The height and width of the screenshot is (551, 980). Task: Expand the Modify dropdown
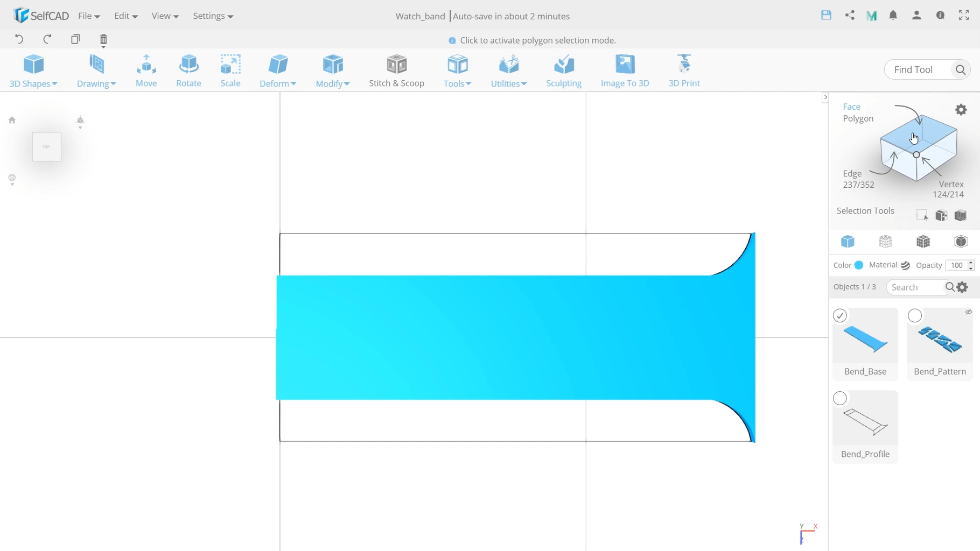coord(333,70)
